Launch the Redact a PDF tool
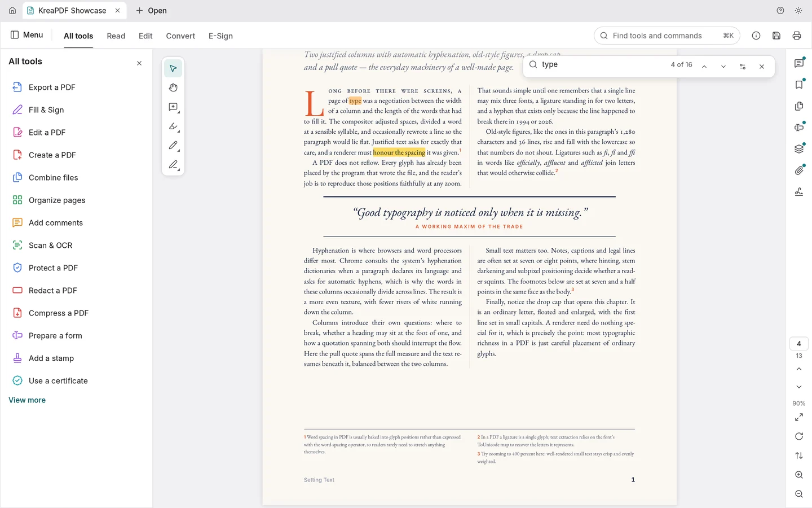The width and height of the screenshot is (812, 508). tap(76, 291)
